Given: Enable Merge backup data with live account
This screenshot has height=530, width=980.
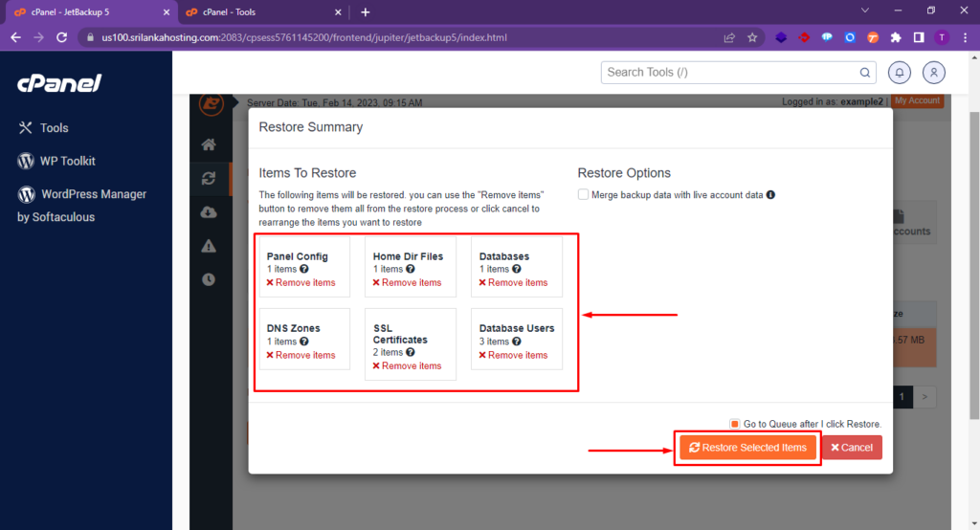Looking at the screenshot, I should tap(584, 195).
